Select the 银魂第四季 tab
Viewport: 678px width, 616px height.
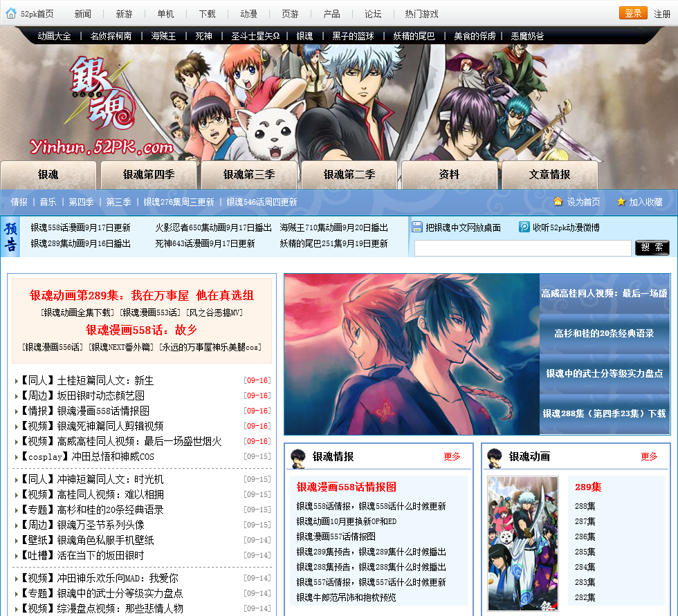[149, 174]
